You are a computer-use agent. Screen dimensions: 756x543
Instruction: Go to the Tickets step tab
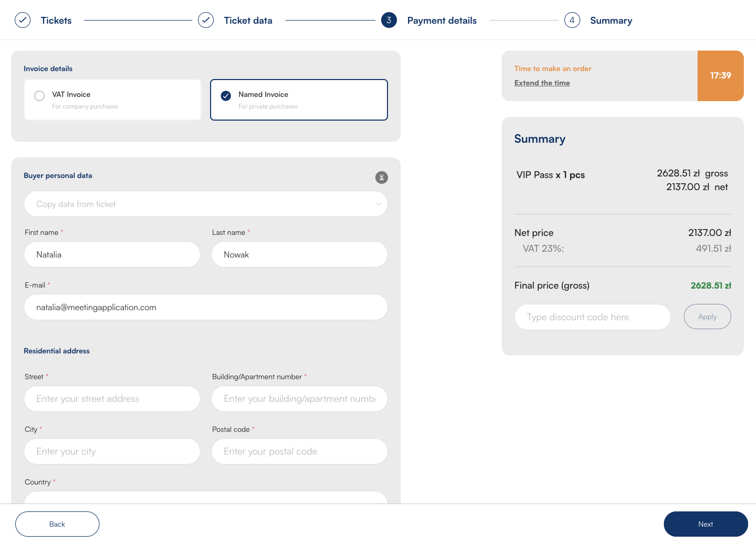[56, 21]
